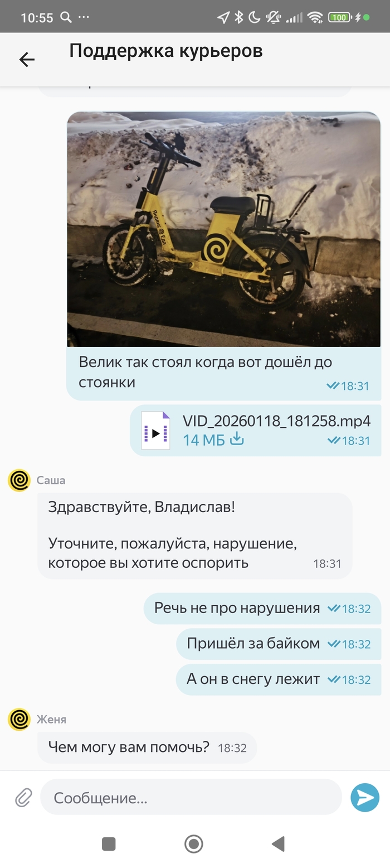Tap the VID_20260118_181258.mp4 filename
The height and width of the screenshot is (868, 390).
pos(276,421)
